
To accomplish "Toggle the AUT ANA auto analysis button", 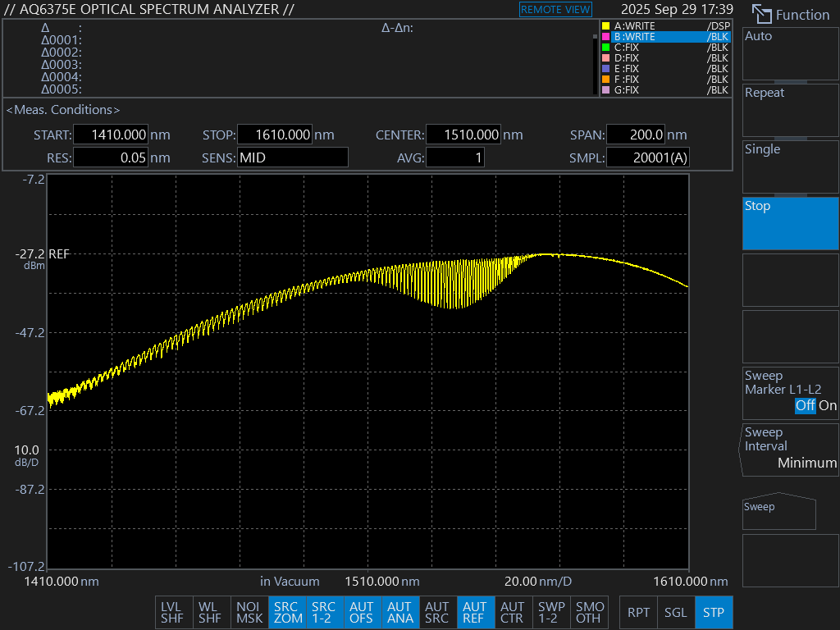I will 399,613.
